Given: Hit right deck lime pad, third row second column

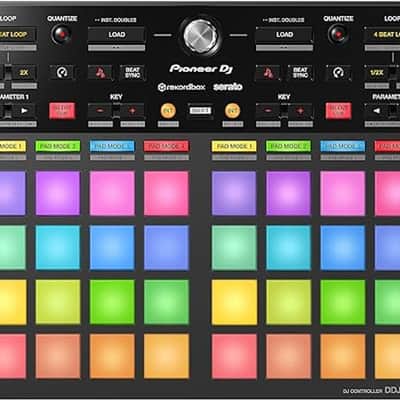Looking at the screenshot, I should 288,302.
